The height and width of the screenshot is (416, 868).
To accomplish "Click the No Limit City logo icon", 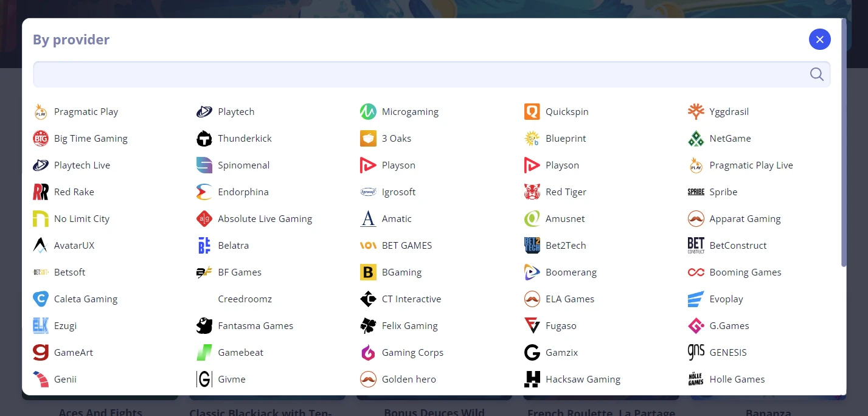I will [41, 219].
